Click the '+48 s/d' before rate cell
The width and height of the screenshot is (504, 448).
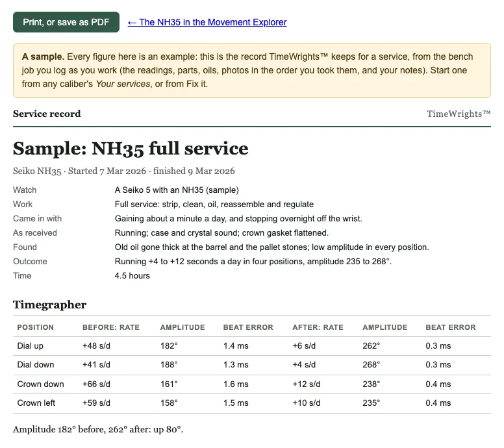coord(96,346)
